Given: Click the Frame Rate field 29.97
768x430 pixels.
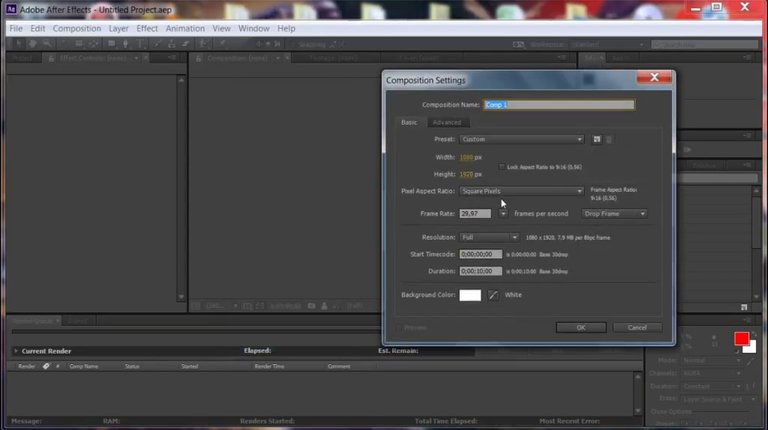Looking at the screenshot, I should [475, 214].
